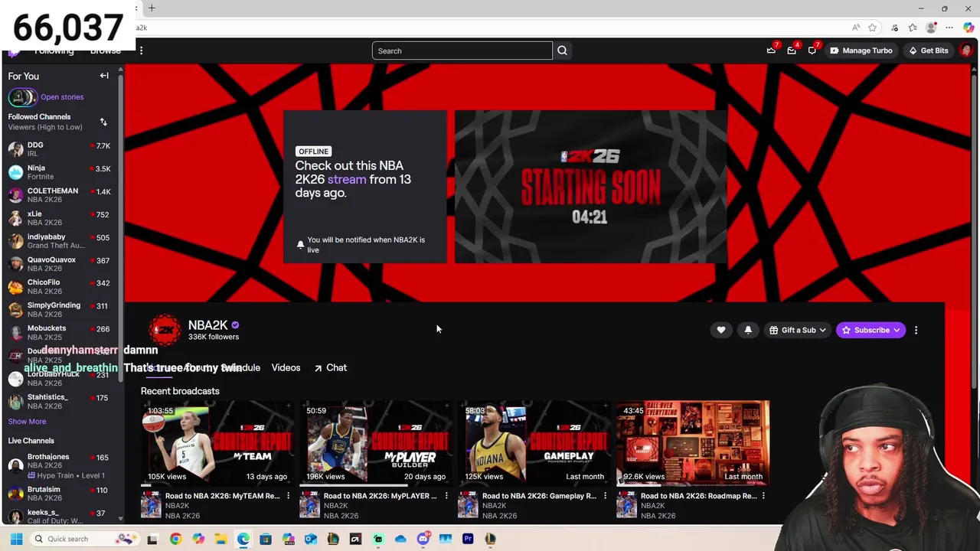Launch Google Chrome from taskbar

(175, 539)
